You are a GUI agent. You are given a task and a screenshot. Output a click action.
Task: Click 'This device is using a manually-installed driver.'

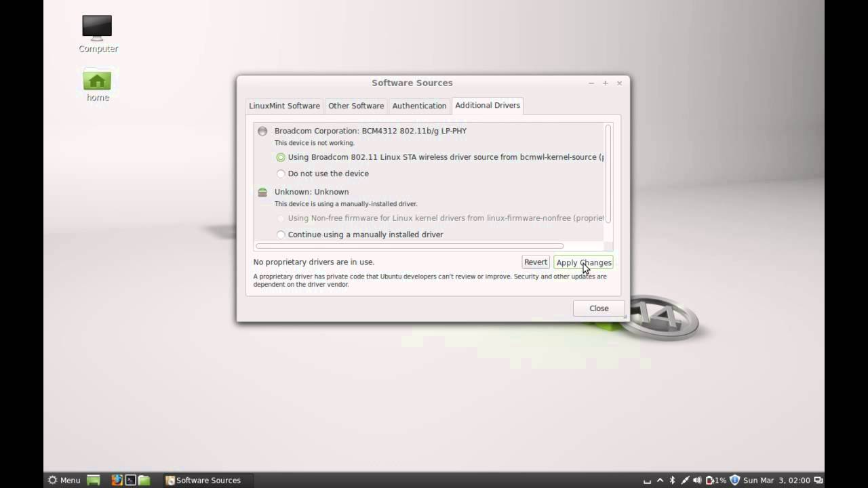(x=346, y=203)
